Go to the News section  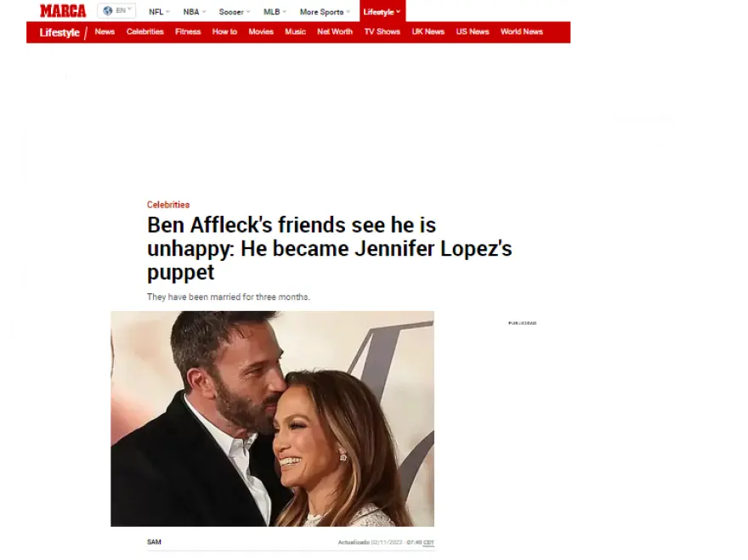coord(105,31)
